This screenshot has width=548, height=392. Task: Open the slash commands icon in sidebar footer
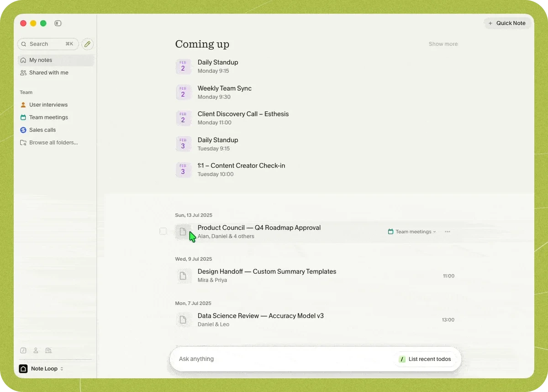click(x=23, y=350)
